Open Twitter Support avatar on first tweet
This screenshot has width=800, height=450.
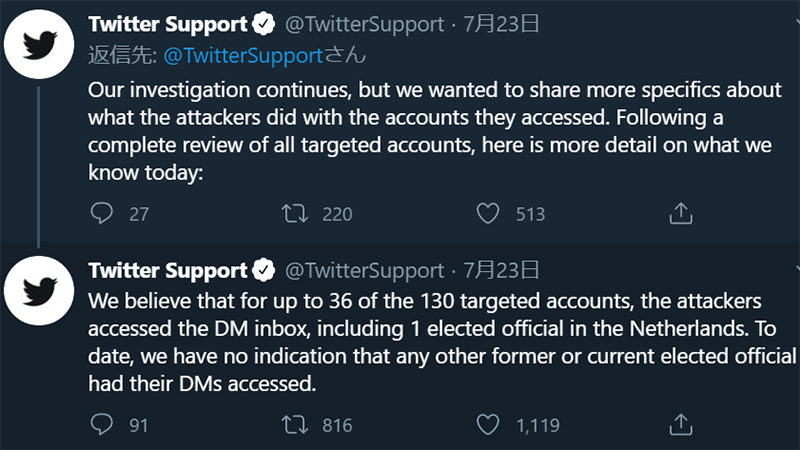click(39, 49)
